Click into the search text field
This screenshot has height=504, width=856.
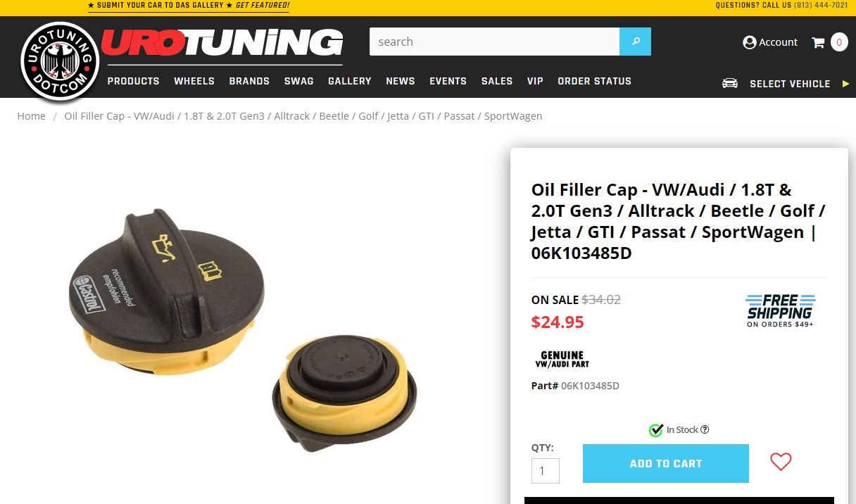494,42
